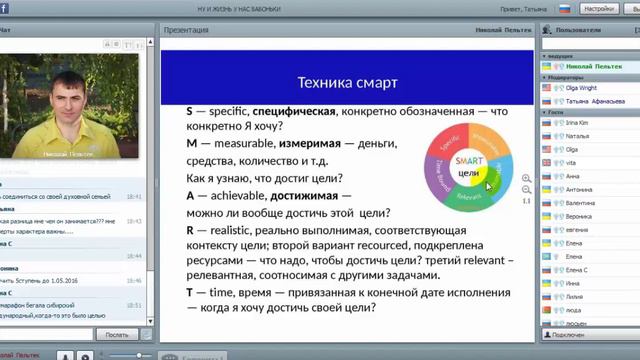
Task: Click the Привет, Татьяна greeting text
Action: [x=523, y=9]
